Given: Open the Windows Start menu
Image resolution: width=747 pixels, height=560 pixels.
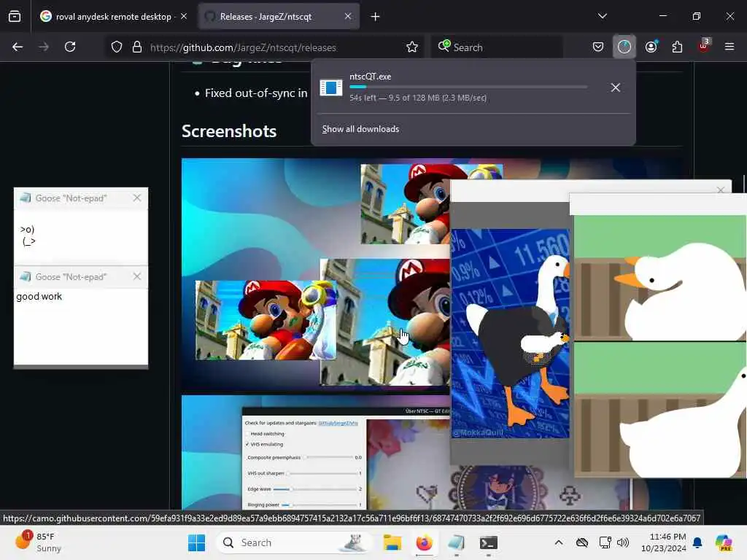Looking at the screenshot, I should point(197,542).
